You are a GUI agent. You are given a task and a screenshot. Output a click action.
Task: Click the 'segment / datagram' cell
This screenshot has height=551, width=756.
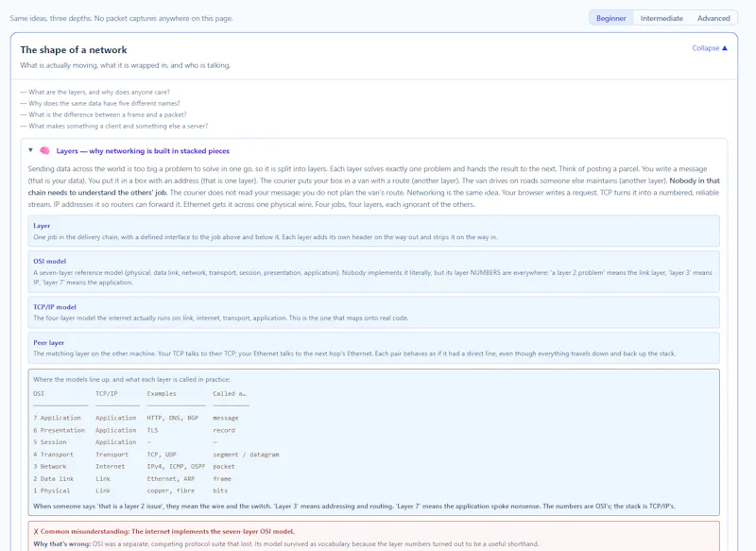click(246, 455)
